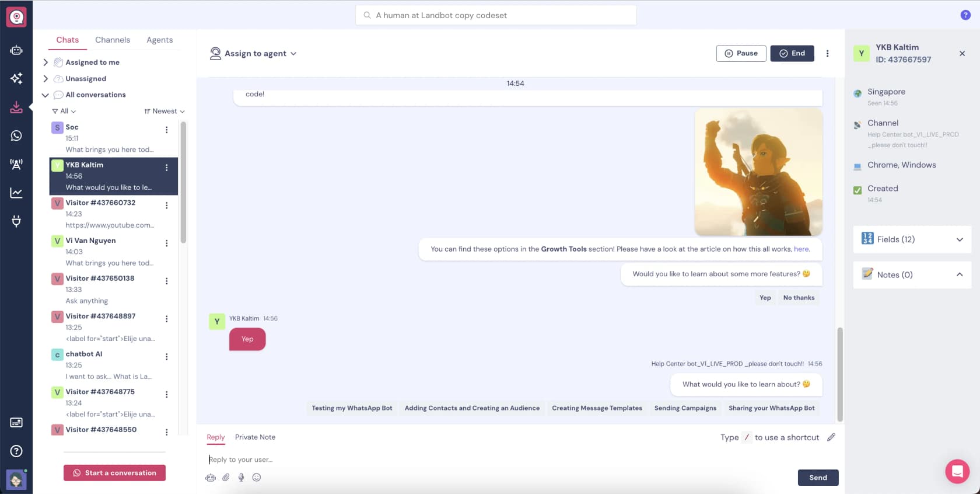Insert a bot block using composer bot icon
The height and width of the screenshot is (494, 980).
coord(211,478)
